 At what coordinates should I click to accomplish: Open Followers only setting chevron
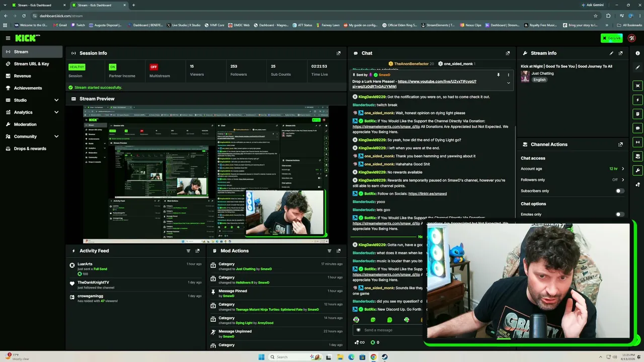point(623,179)
